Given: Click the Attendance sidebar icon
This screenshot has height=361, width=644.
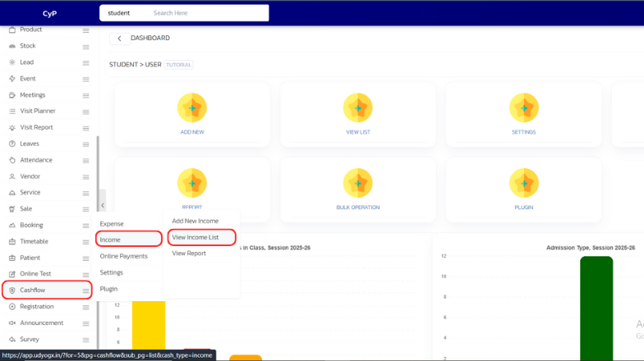Looking at the screenshot, I should 11,160.
